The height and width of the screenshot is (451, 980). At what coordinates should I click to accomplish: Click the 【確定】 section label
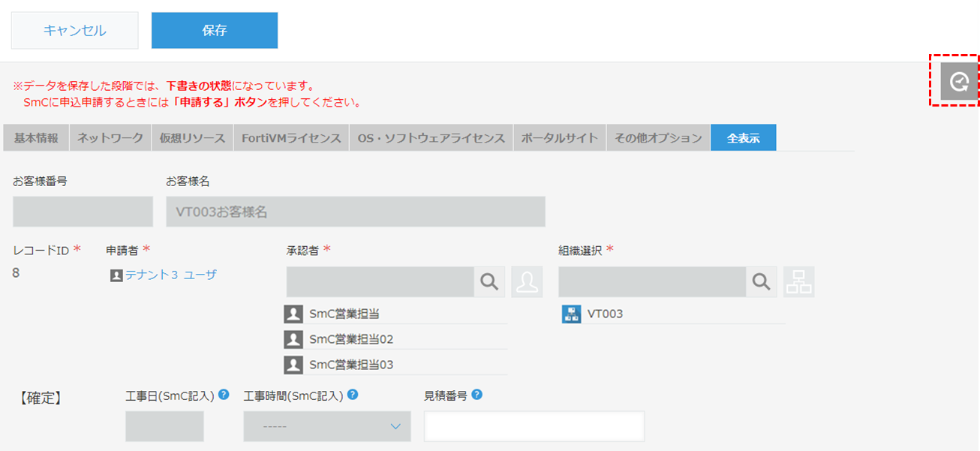click(x=40, y=398)
